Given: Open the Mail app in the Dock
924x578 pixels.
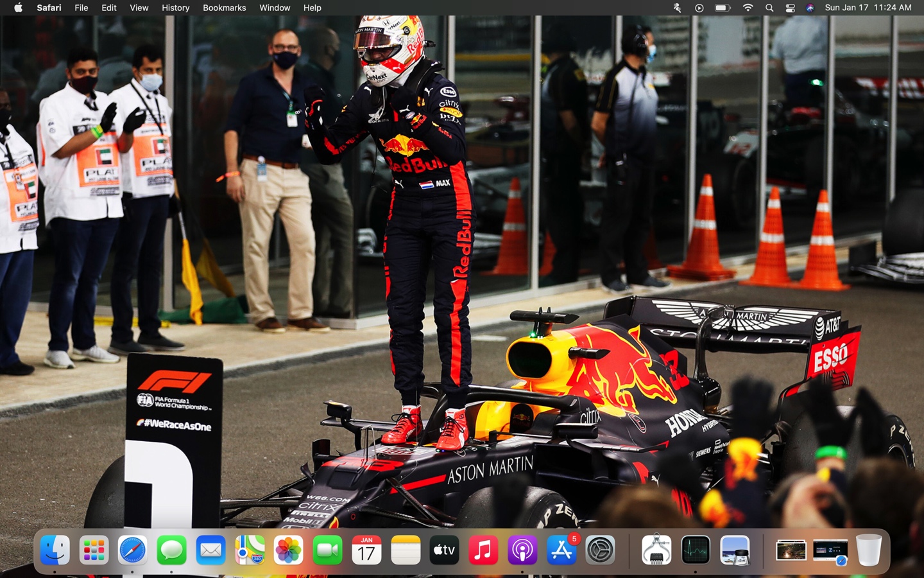Looking at the screenshot, I should point(210,550).
